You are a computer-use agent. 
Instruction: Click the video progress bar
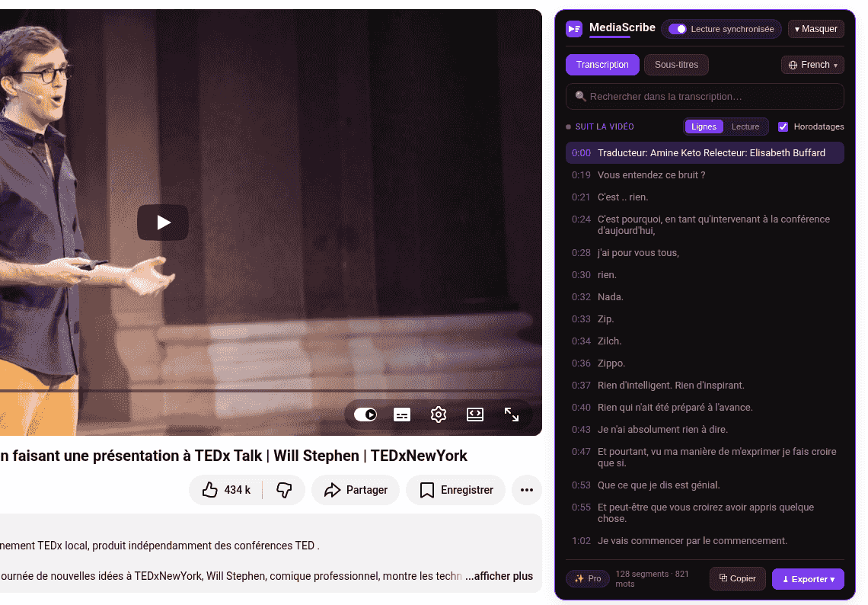(x=271, y=391)
